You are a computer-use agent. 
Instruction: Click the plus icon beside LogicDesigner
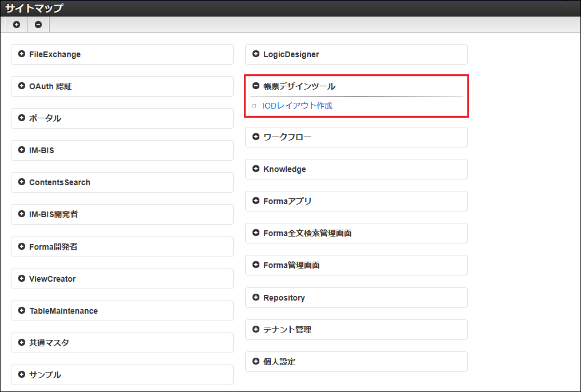point(256,54)
